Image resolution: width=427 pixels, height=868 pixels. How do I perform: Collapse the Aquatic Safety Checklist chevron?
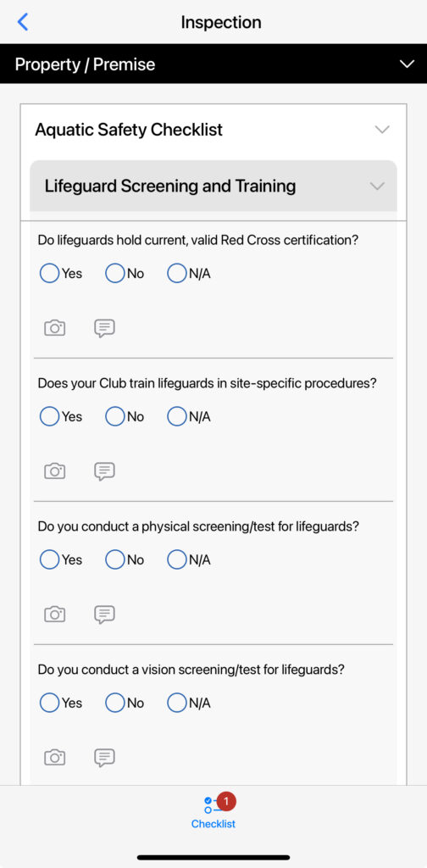tap(382, 130)
